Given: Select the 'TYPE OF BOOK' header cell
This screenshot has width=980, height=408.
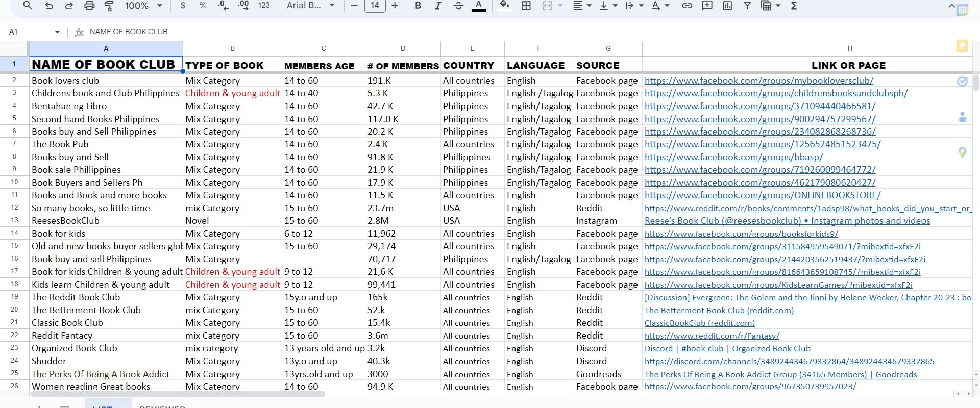Looking at the screenshot, I should [232, 65].
